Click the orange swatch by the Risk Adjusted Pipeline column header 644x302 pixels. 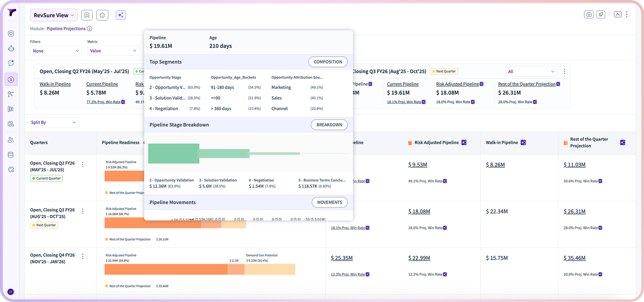[x=410, y=143]
